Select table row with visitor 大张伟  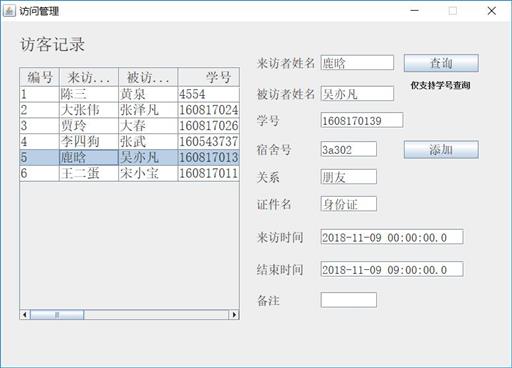coord(130,110)
